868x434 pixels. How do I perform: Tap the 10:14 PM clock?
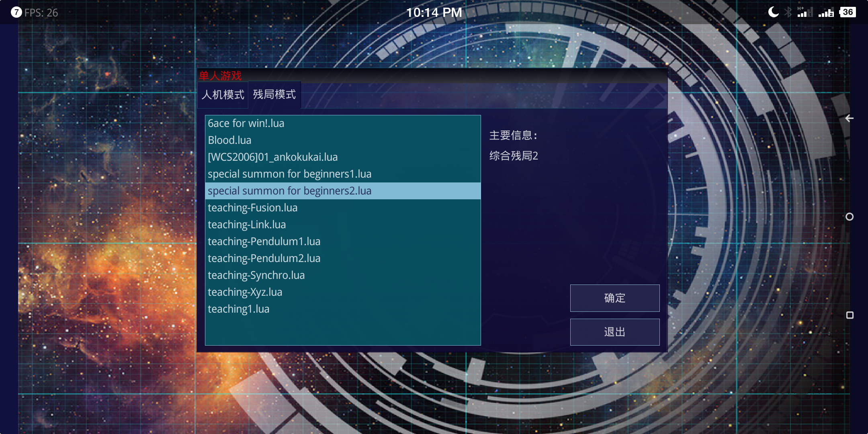point(434,12)
